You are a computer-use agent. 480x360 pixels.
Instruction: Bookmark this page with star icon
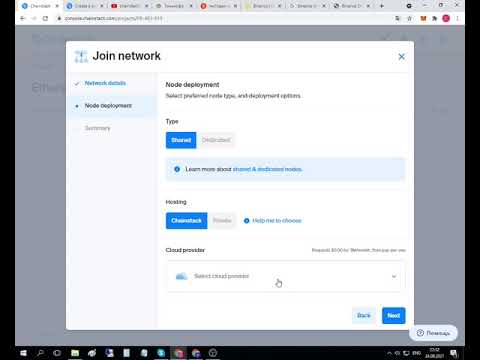click(x=409, y=18)
